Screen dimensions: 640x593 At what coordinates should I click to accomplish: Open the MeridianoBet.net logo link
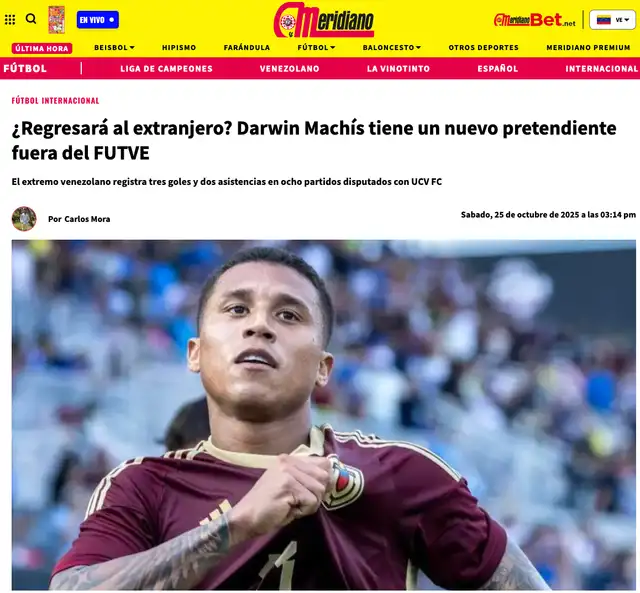click(535, 20)
